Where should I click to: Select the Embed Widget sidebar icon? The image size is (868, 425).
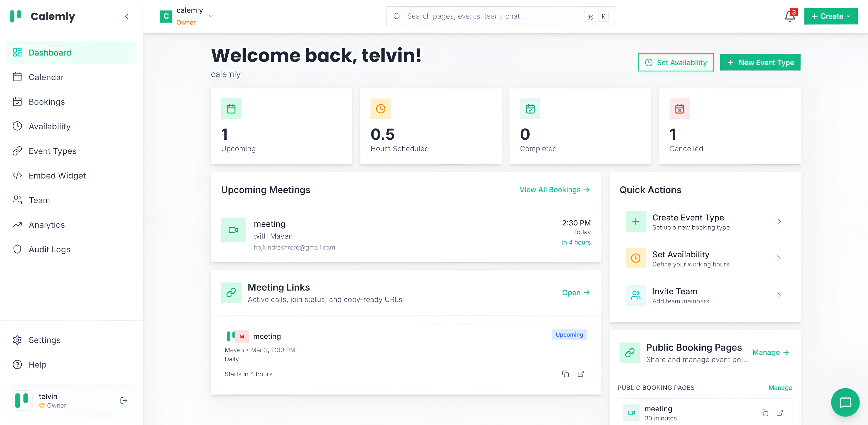(x=18, y=175)
